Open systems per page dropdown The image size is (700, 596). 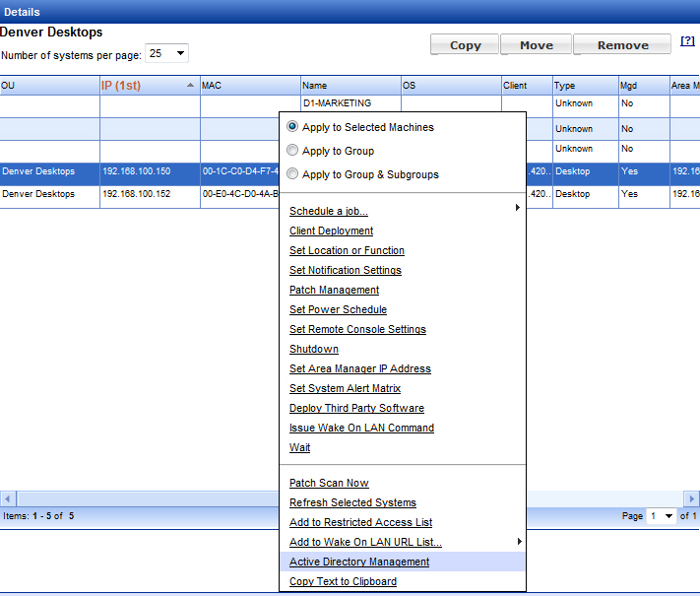(x=166, y=53)
